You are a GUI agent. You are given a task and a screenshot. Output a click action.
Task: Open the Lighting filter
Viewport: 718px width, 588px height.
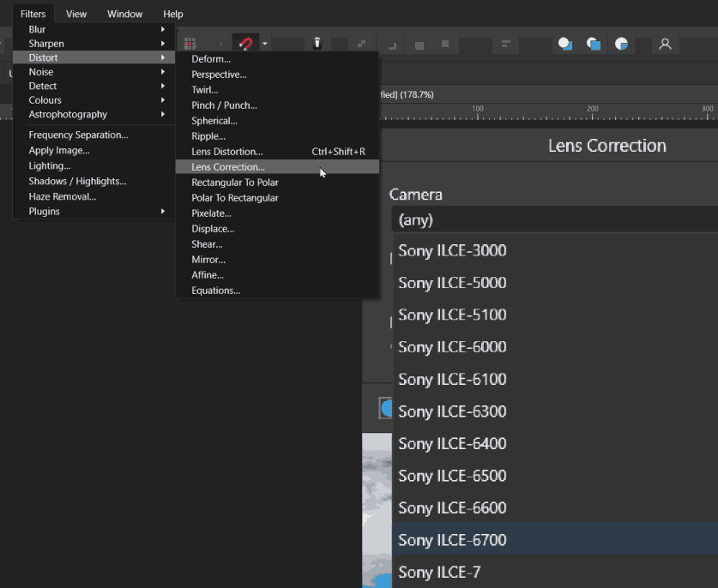[x=94, y=165]
